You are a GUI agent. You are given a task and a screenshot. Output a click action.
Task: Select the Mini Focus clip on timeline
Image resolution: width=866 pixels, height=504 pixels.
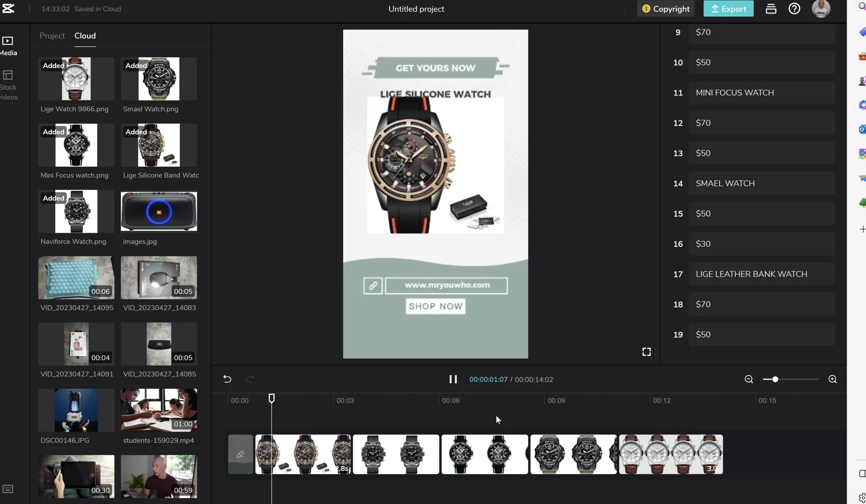tap(485, 455)
